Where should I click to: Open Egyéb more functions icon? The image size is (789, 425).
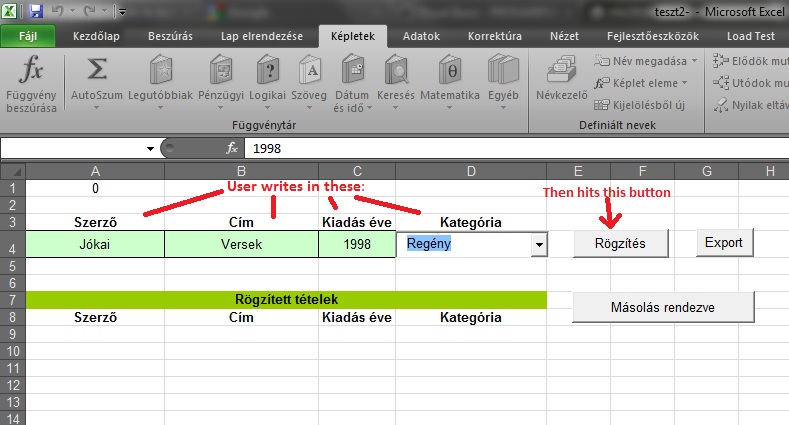click(x=503, y=69)
